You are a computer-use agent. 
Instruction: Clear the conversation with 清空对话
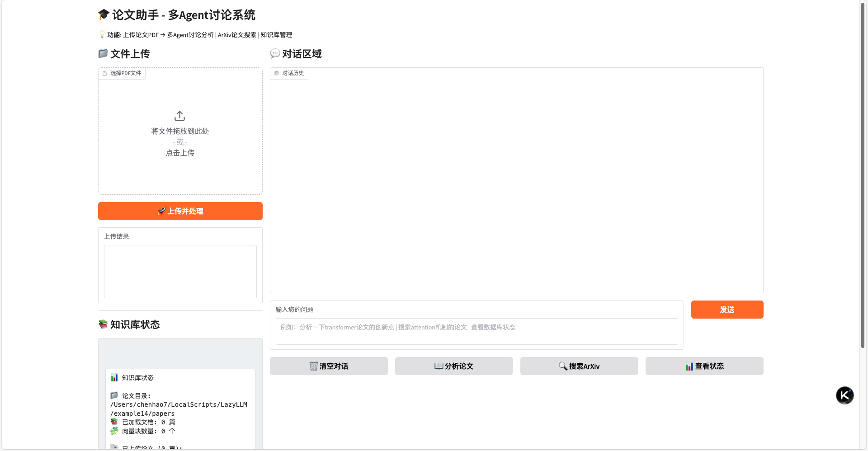329,366
